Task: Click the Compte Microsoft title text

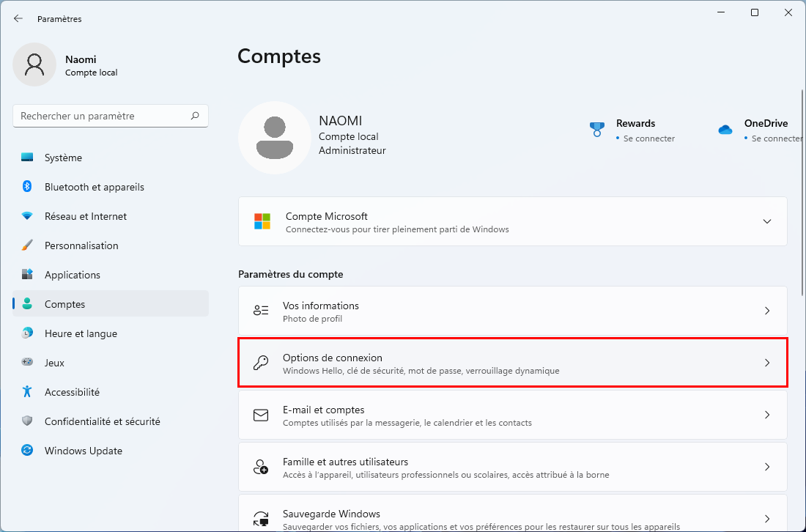Action: (326, 216)
